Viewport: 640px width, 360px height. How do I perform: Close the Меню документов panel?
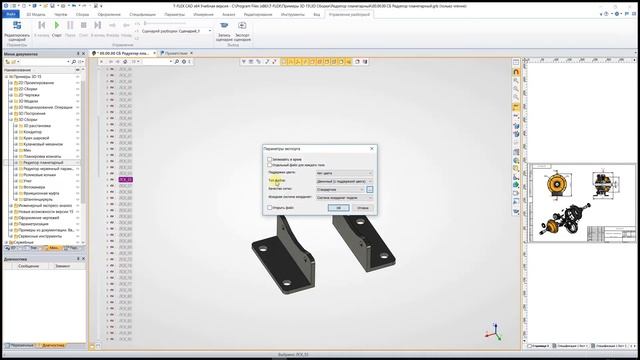[x=84, y=53]
